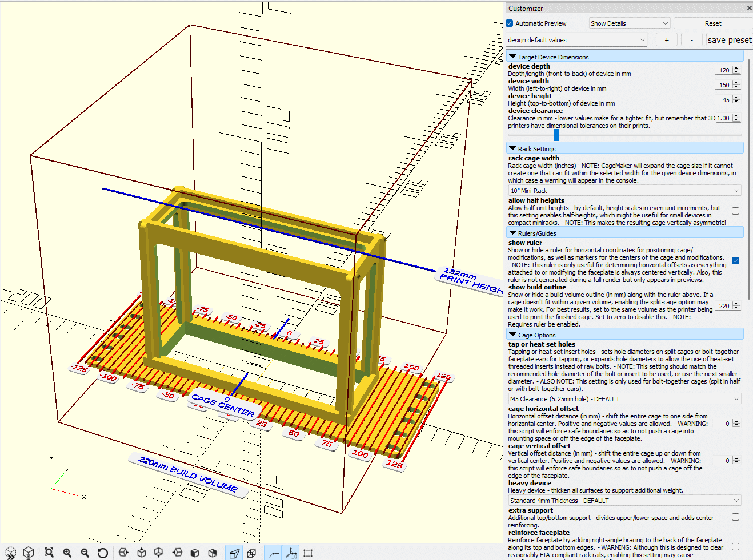Image resolution: width=753 pixels, height=560 pixels.
Task: Open the Show Details dropdown
Action: coord(629,23)
